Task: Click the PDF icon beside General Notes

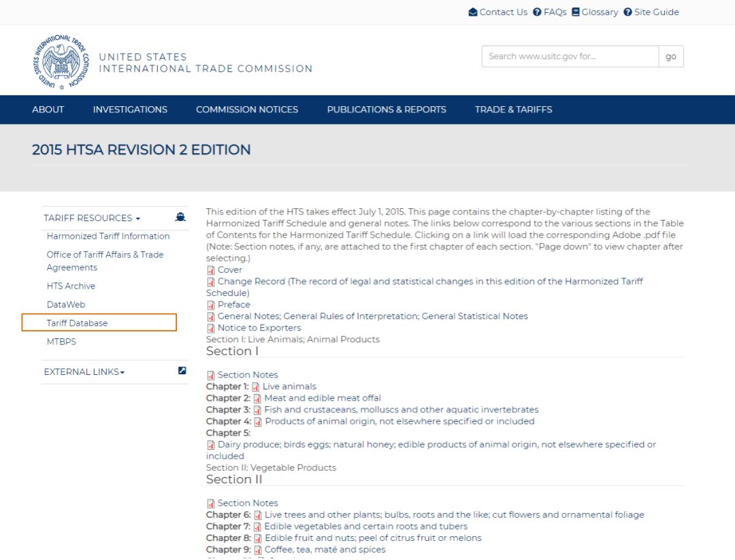Action: (211, 317)
